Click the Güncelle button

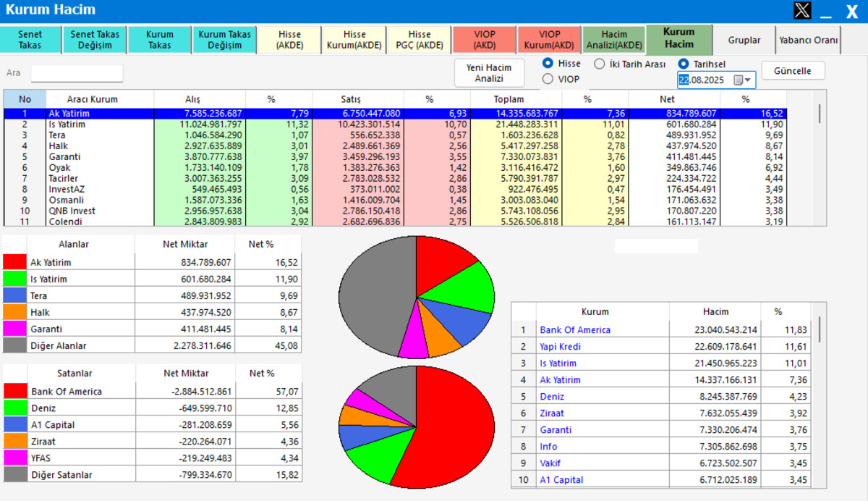[x=793, y=71]
